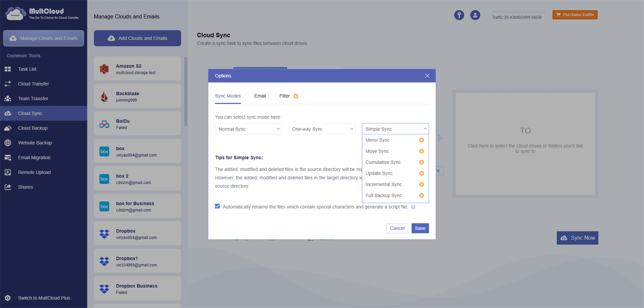Viewport: 644px width, 308px height.
Task: Click the Sync Now button
Action: pyautogui.click(x=577, y=238)
